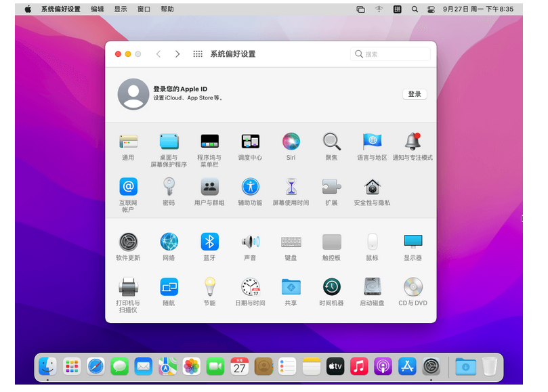548x392 pixels.
Task: Open 鼠标 (Mouse) preferences
Action: point(372,242)
